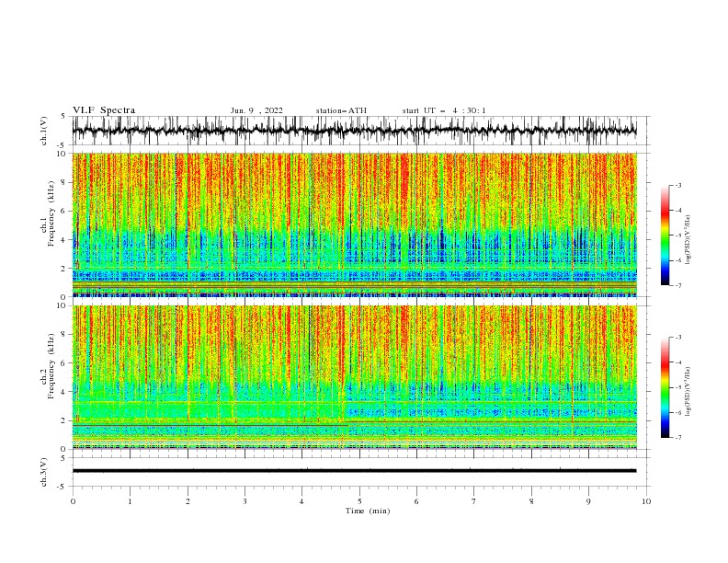Click the "VLF Spectra" title text
The height and width of the screenshot is (563, 728).
click(104, 110)
